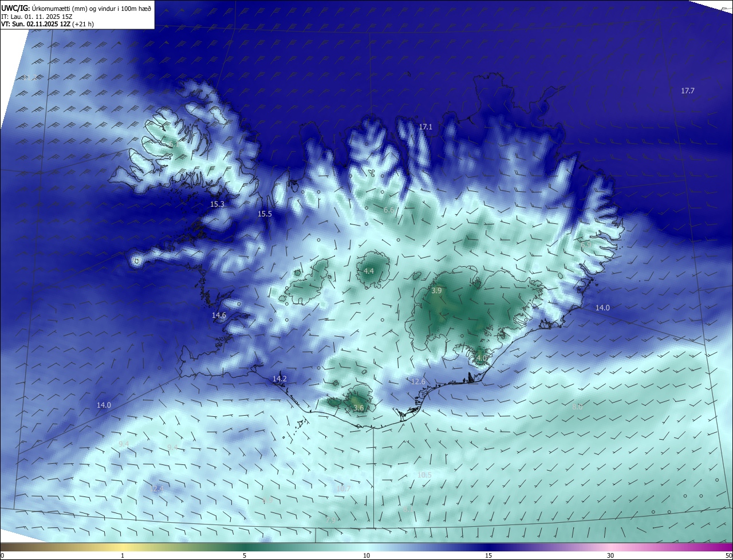Image resolution: width=733 pixels, height=560 pixels.
Task: Click the 10 tick on the colour scale
Action: pos(366,555)
